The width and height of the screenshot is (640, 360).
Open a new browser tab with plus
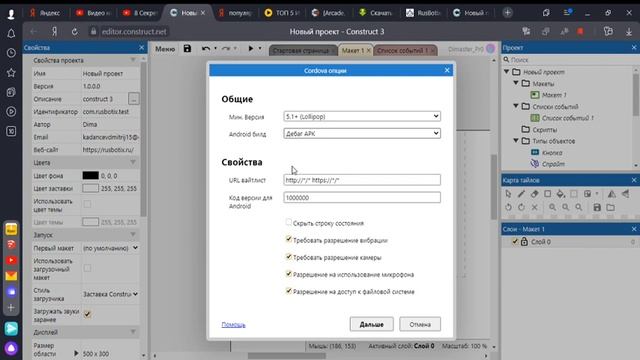(x=507, y=13)
